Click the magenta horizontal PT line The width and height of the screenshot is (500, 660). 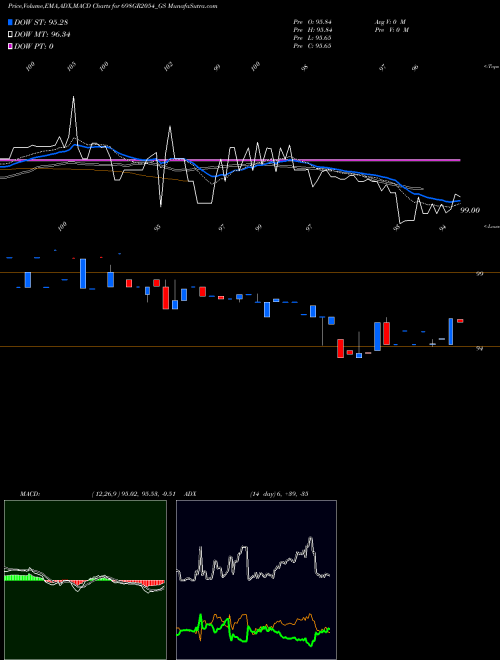230,160
